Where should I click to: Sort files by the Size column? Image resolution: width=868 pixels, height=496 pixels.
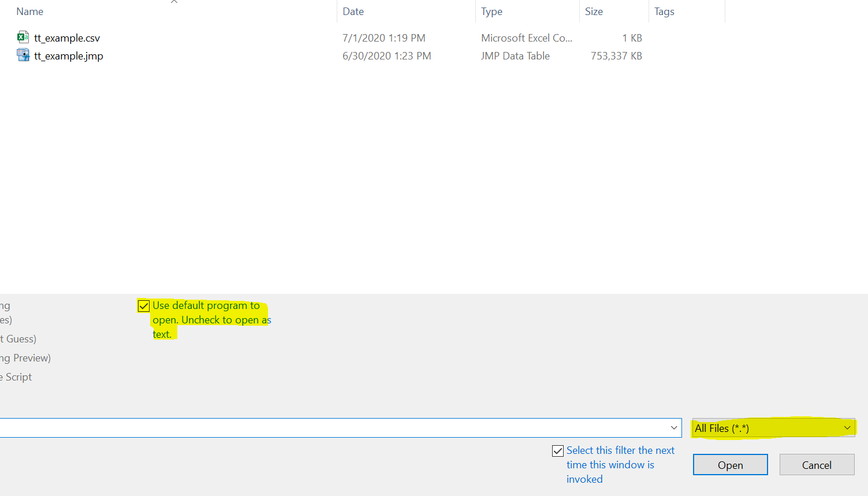click(x=594, y=11)
